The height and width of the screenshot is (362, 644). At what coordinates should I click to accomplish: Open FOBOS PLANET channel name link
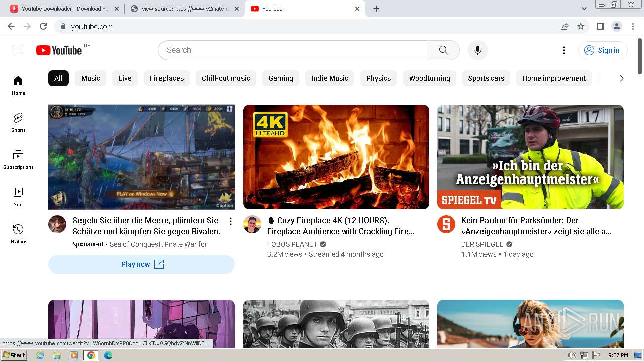(x=292, y=244)
